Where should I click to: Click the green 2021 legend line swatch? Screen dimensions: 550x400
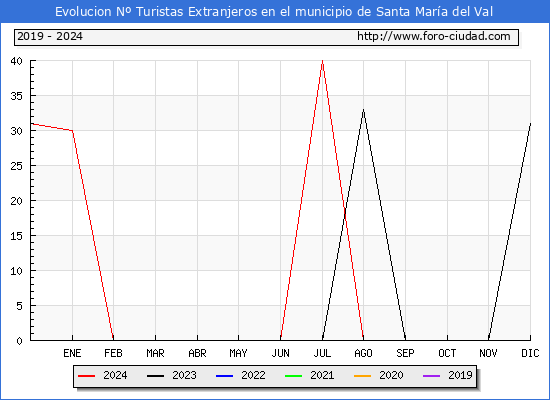(294, 376)
